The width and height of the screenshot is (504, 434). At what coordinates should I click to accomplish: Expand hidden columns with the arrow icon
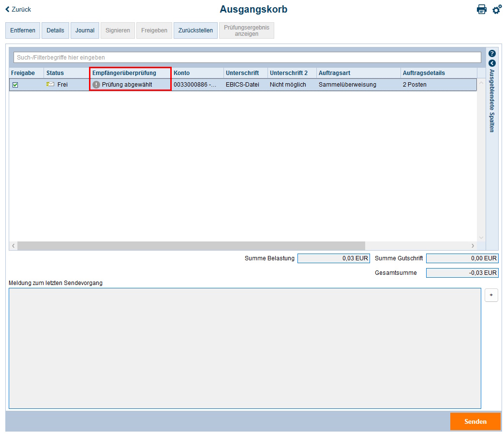coord(492,63)
